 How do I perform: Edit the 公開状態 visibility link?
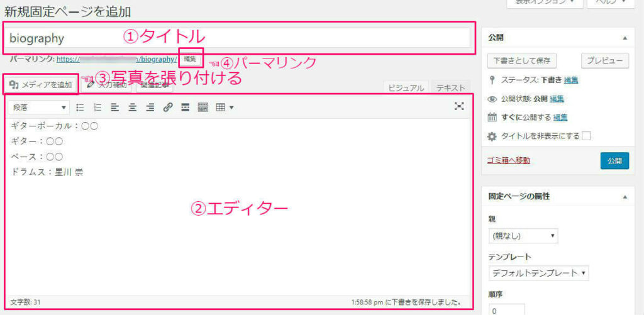[x=557, y=99]
